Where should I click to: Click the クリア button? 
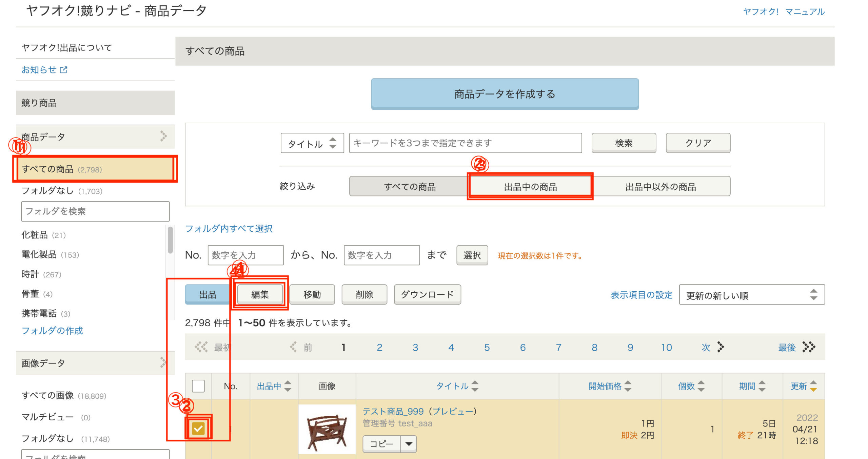pyautogui.click(x=698, y=143)
